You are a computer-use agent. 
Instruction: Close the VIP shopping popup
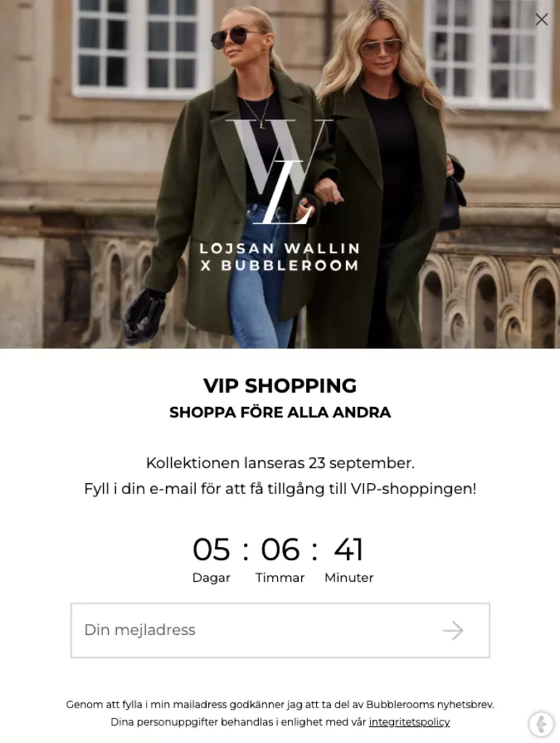[541, 19]
